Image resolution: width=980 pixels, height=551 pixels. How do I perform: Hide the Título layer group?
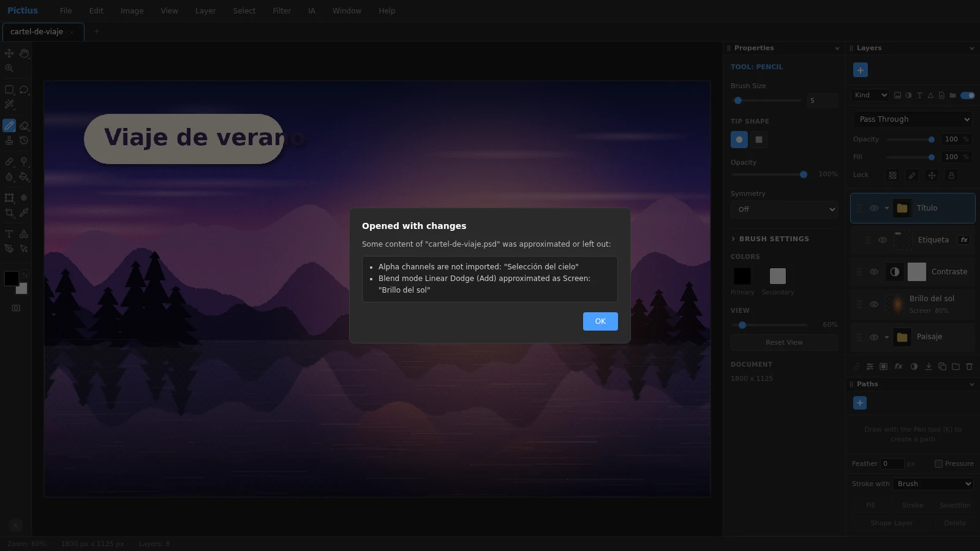point(874,208)
